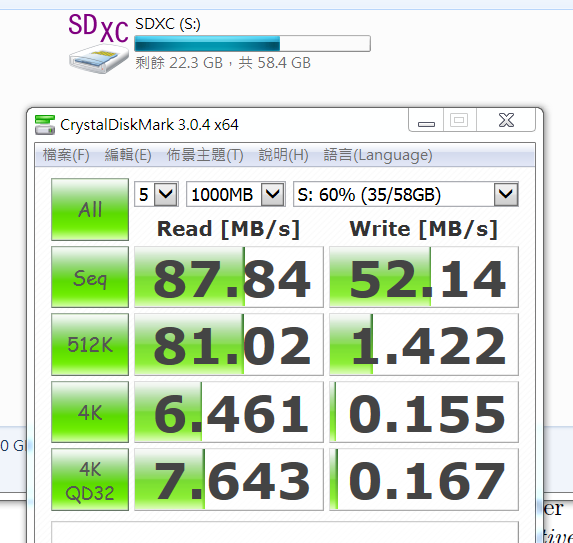Image resolution: width=573 pixels, height=543 pixels.
Task: Click the SDXC drive icon in Explorer
Action: click(99, 43)
